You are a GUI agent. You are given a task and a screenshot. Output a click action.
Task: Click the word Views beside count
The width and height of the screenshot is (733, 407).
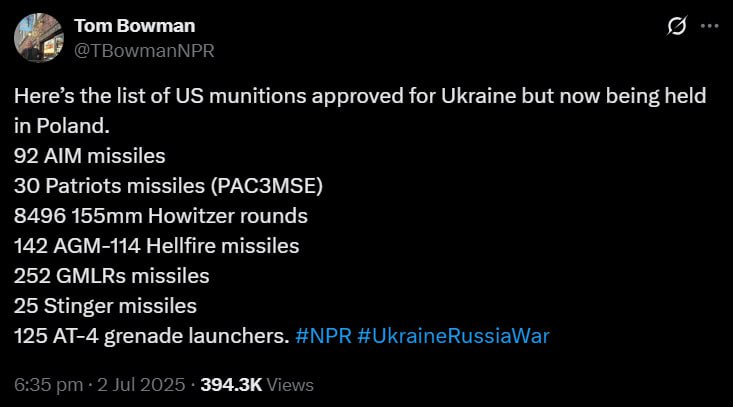(290, 384)
